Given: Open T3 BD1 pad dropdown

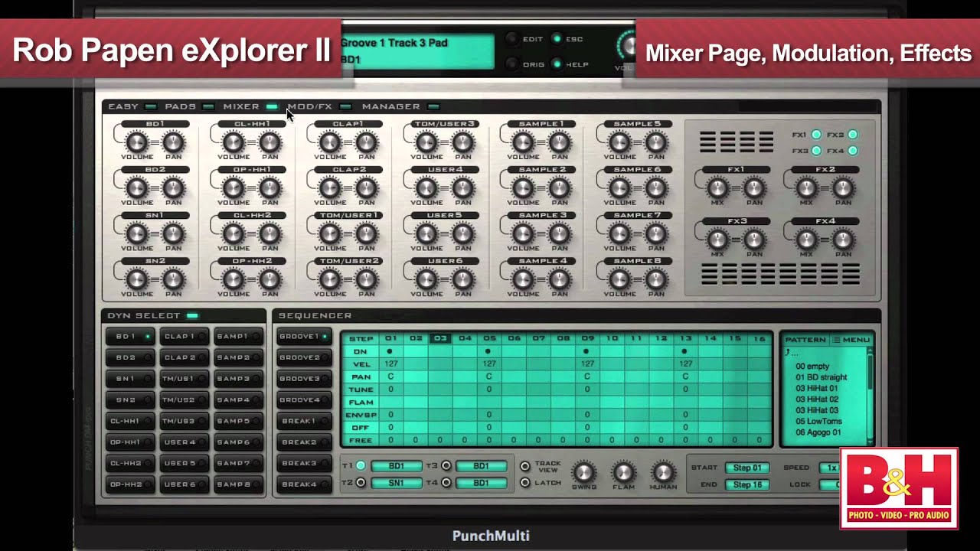Looking at the screenshot, I should click(481, 465).
